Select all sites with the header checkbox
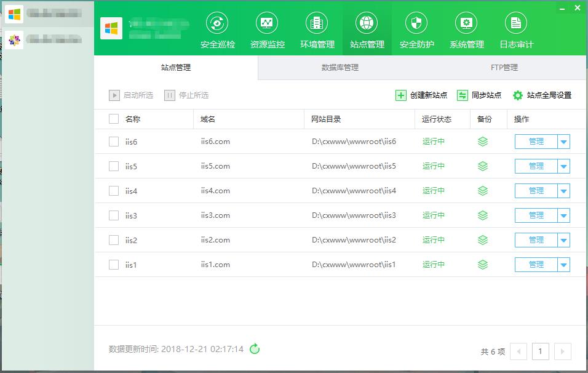The image size is (588, 373). point(113,118)
